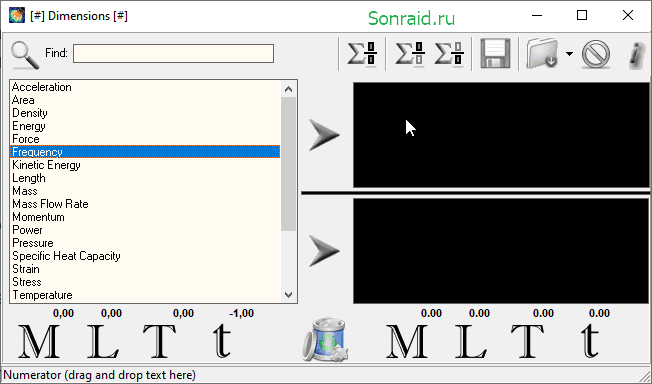
Task: Click the left large M symbol
Action: point(39,342)
